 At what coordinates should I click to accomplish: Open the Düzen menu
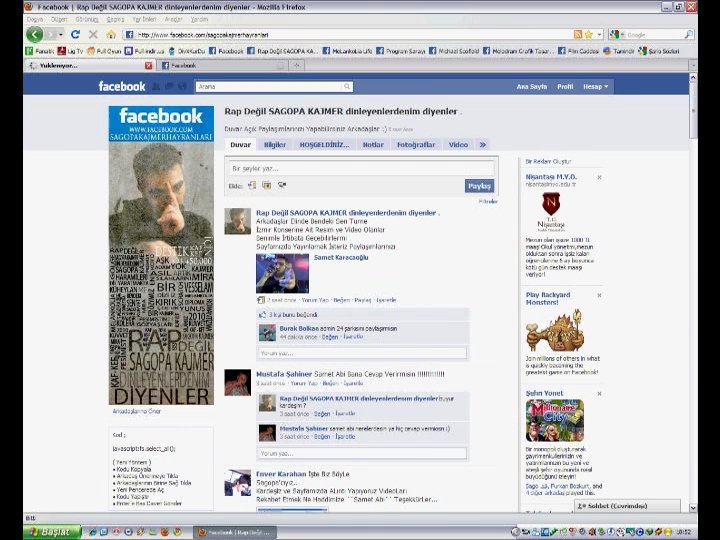[59, 19]
